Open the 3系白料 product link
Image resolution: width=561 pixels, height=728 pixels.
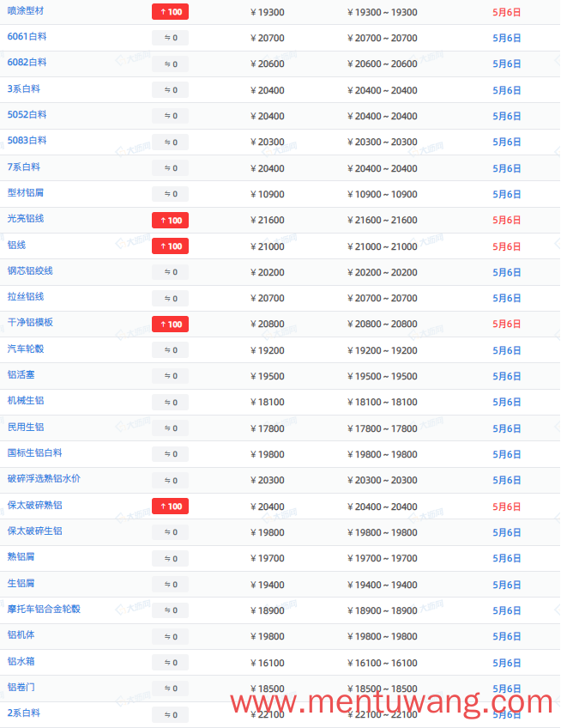24,88
